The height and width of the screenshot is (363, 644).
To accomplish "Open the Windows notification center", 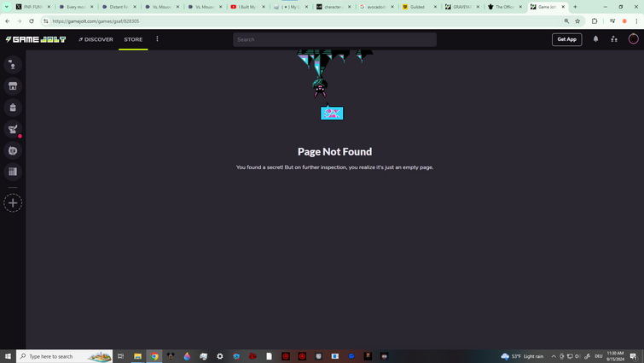I will pyautogui.click(x=634, y=356).
